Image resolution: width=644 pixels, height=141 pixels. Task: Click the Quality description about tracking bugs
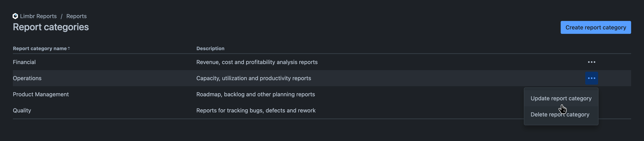[x=256, y=110]
